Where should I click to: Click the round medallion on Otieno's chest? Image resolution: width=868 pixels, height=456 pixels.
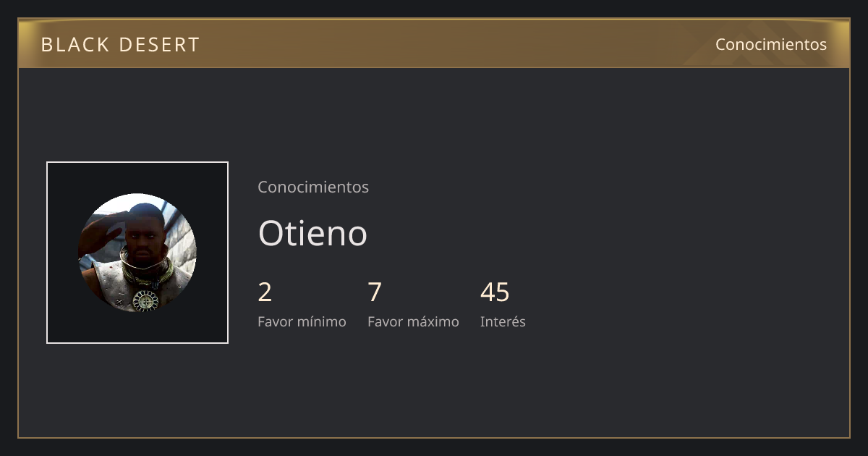click(x=145, y=301)
